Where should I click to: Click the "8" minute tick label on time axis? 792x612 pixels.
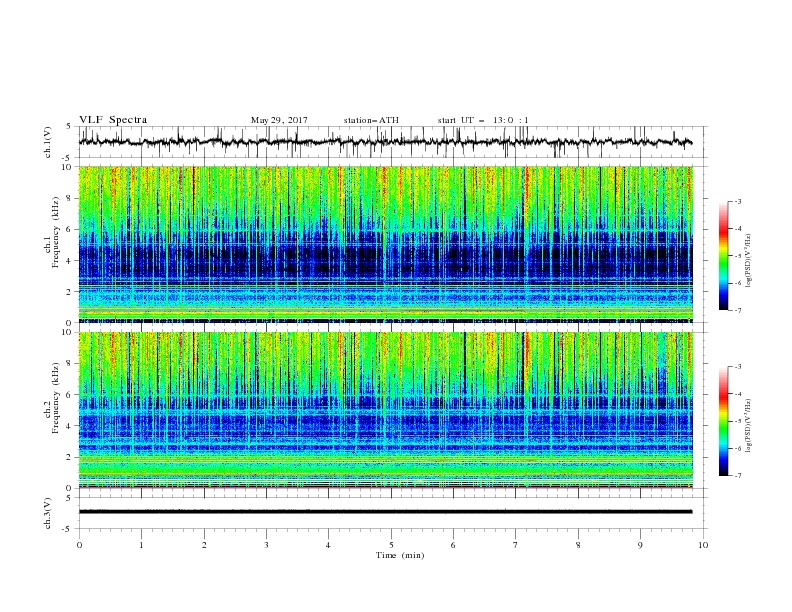pyautogui.click(x=578, y=545)
